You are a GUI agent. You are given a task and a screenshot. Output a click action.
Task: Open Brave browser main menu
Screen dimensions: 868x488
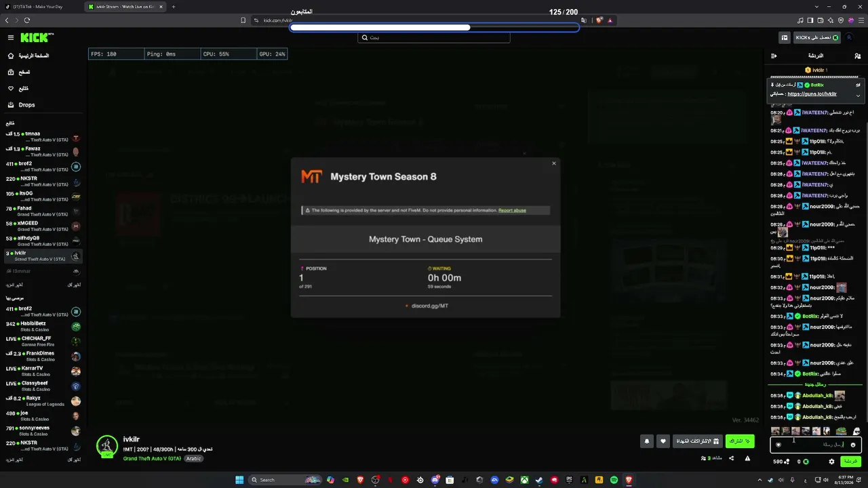[x=861, y=20]
